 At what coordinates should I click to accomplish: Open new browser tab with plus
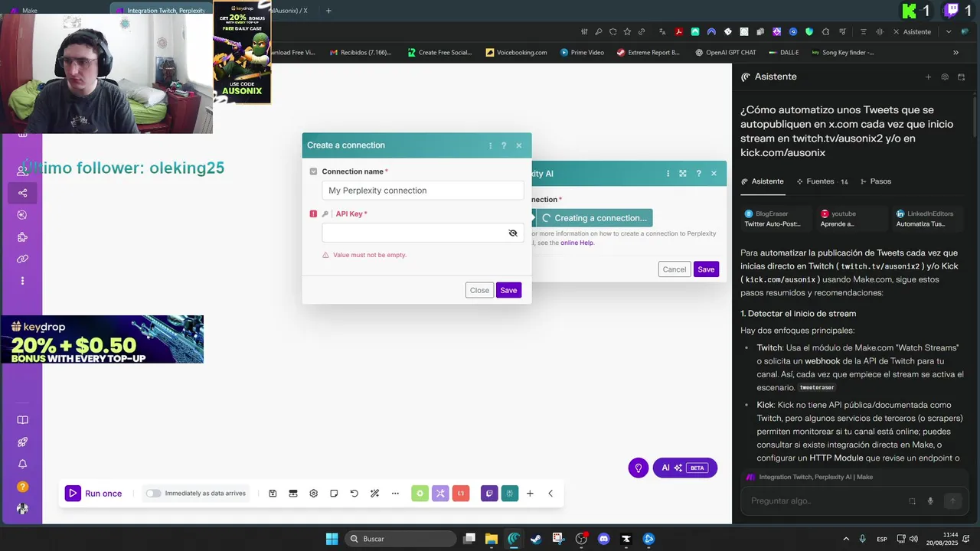pyautogui.click(x=328, y=11)
